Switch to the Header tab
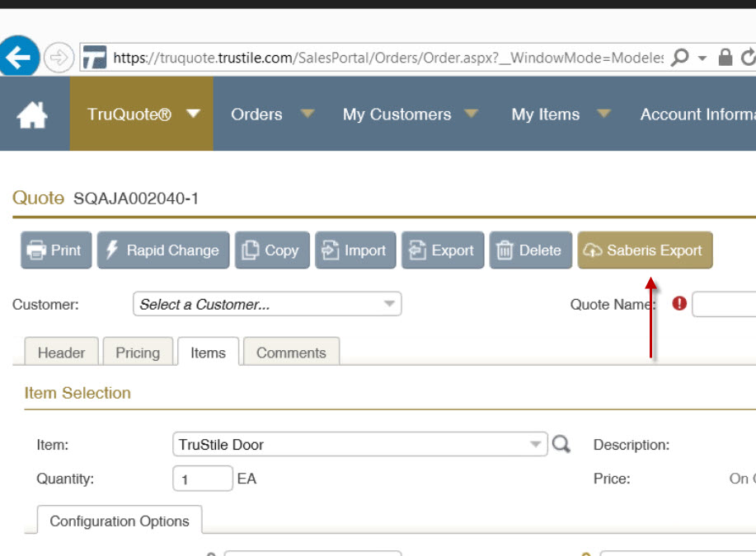 61,353
